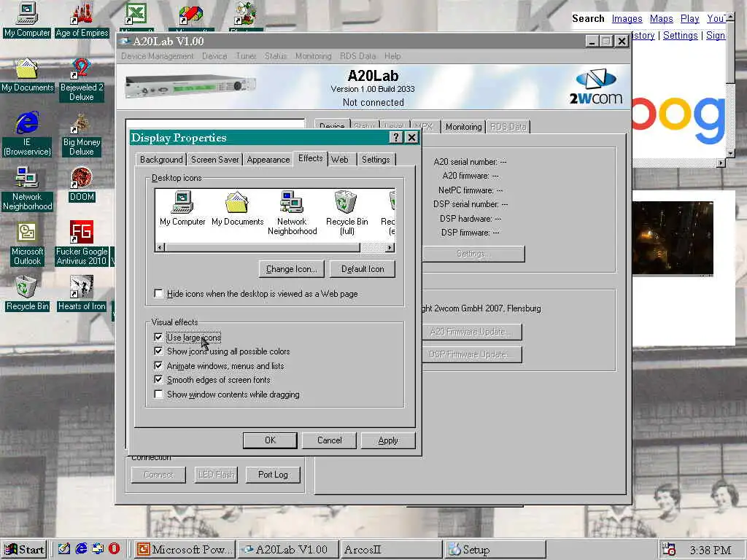
Task: Click the Display Properties help question-mark button
Action: pos(396,138)
